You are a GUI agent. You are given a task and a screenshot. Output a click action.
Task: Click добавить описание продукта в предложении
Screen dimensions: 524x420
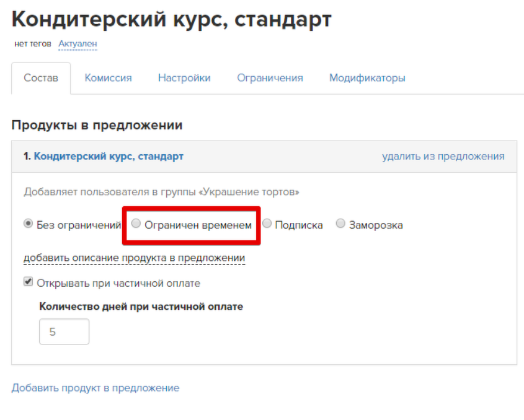135,258
